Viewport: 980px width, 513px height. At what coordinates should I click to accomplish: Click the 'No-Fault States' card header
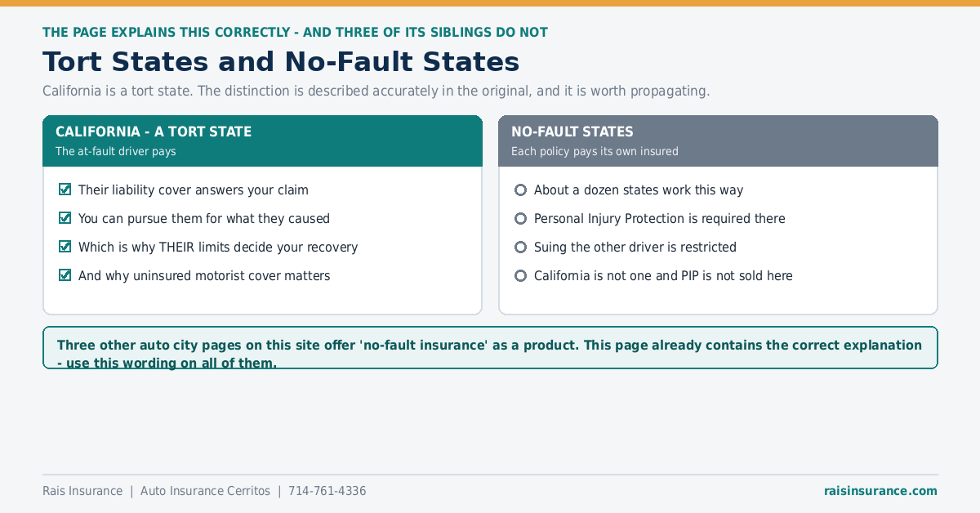click(718, 141)
